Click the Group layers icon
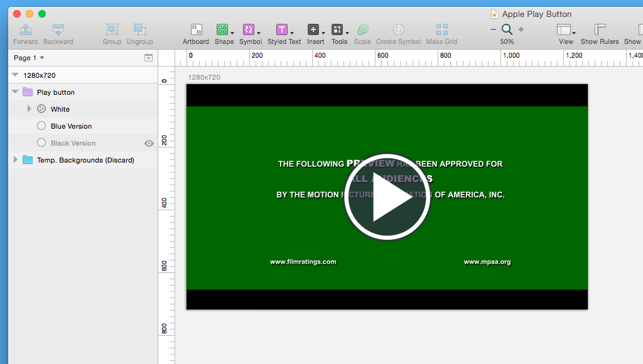The height and width of the screenshot is (364, 643). [112, 29]
